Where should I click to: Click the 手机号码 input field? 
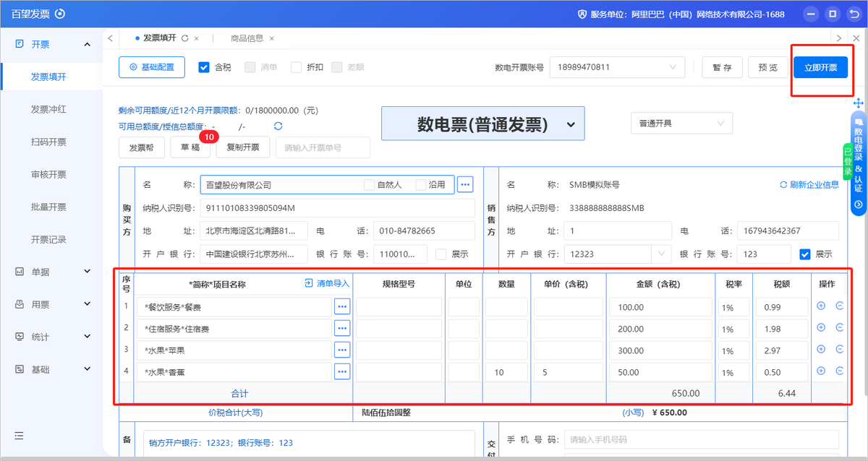pos(702,439)
